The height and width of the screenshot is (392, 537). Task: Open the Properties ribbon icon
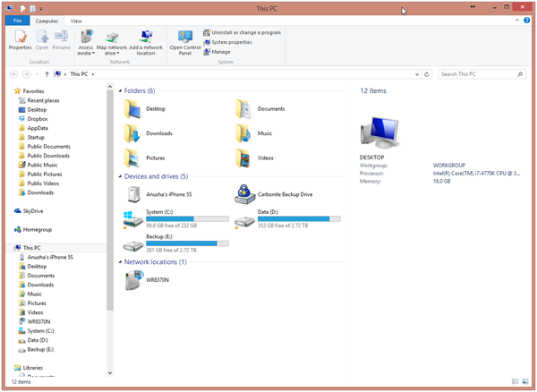click(20, 38)
